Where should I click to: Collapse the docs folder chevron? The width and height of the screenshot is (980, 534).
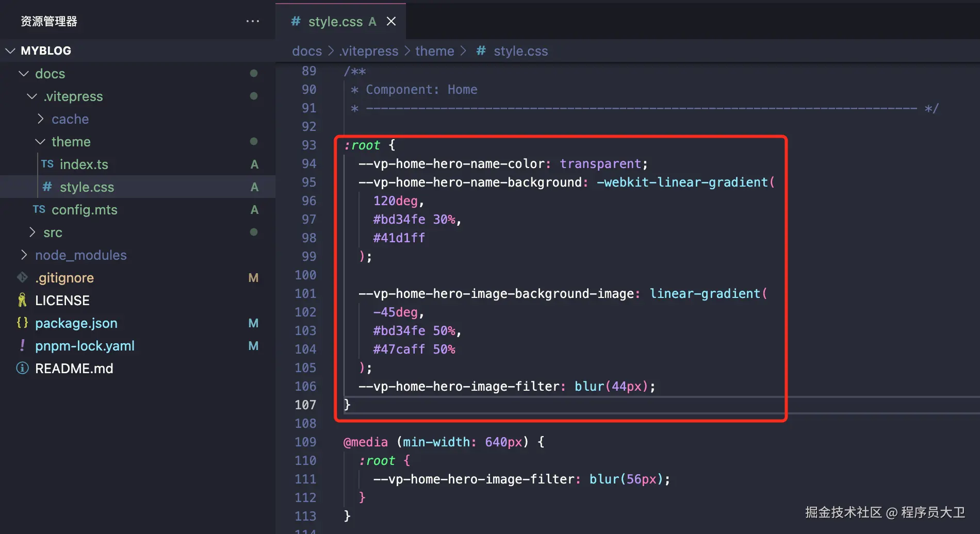24,73
